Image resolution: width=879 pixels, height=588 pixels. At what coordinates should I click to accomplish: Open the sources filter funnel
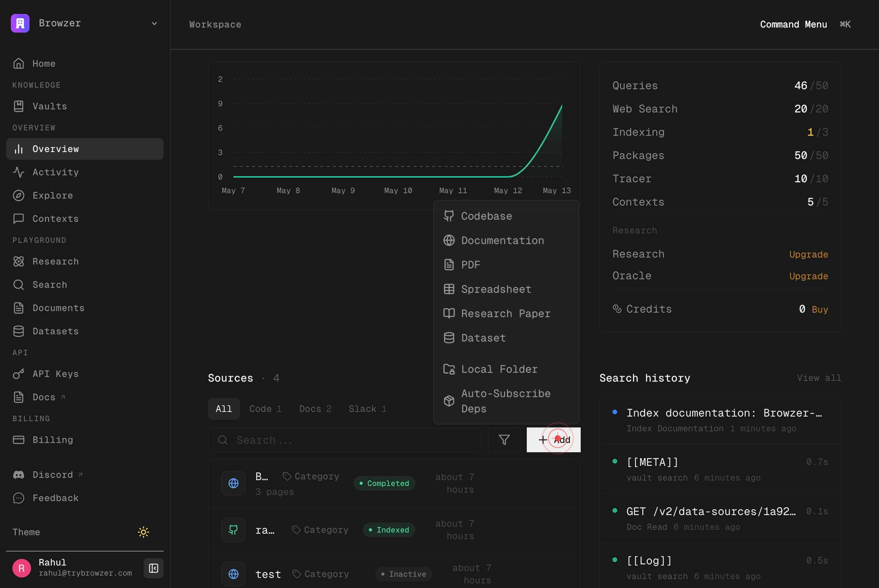coord(504,440)
